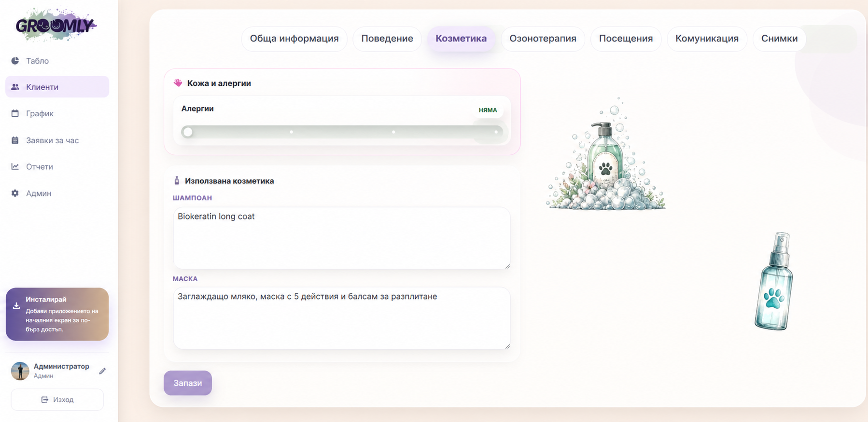
Task: Click the bottle icon beside Използвана козметика
Action: pos(177,180)
